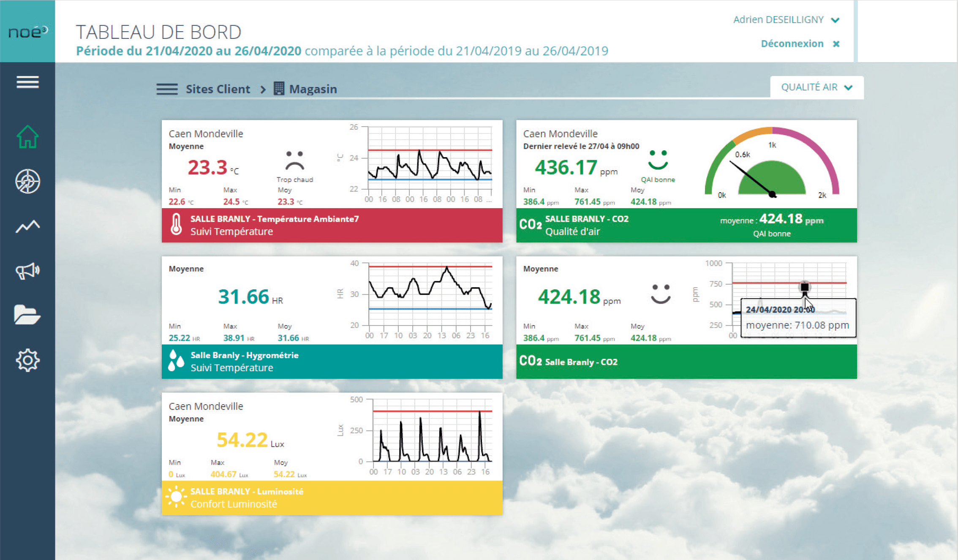Click the hygrometry HR line chart

[430, 294]
